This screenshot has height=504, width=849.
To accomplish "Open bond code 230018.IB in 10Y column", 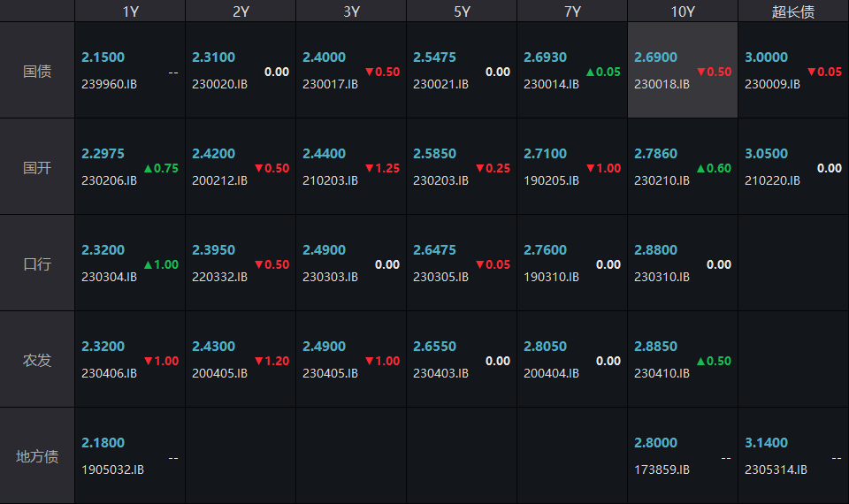I will pos(662,84).
